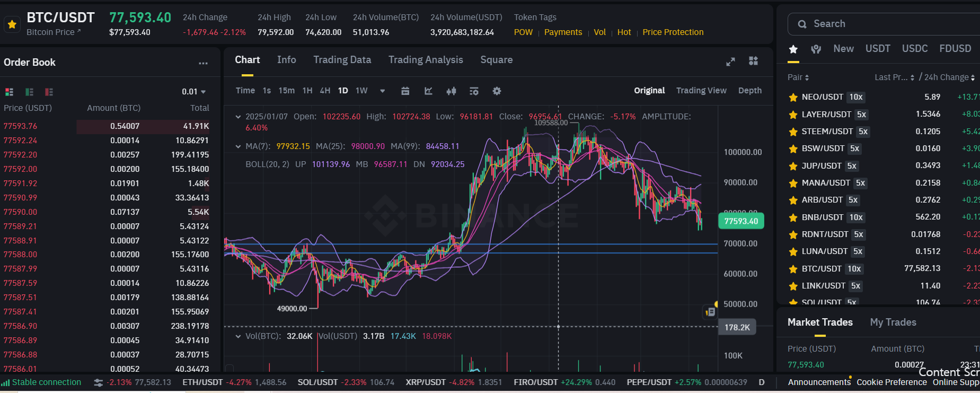Open Announcements in the footer
Screen dimensions: 980x393
coord(819,382)
